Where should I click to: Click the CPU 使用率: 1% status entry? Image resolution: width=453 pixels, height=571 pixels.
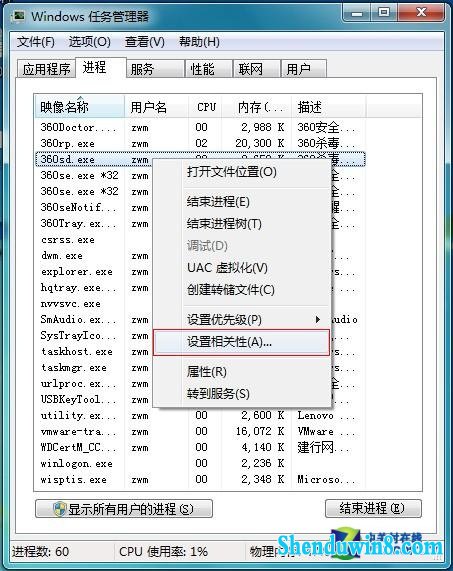(x=163, y=551)
